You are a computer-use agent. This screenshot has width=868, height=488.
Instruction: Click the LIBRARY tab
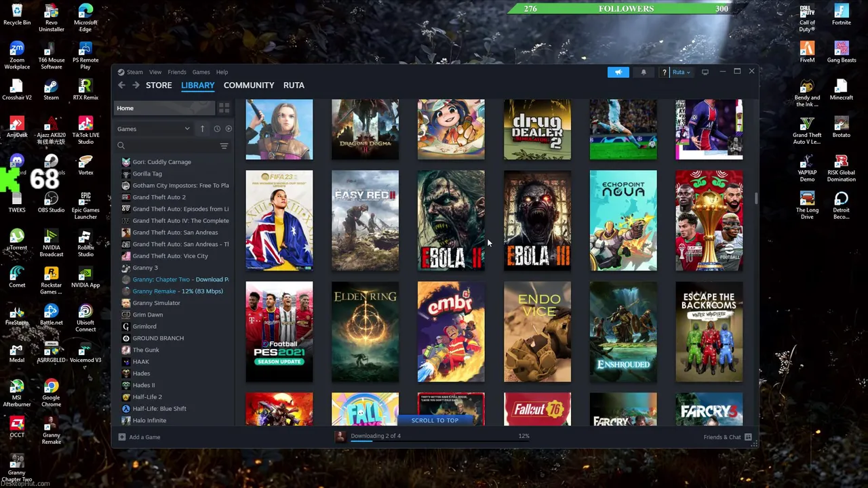click(198, 85)
